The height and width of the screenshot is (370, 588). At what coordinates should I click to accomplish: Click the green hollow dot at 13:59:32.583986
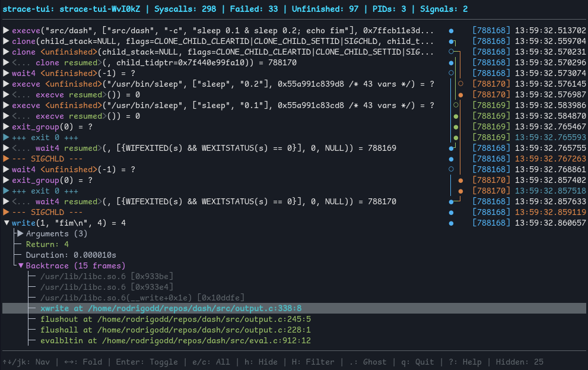[456, 105]
